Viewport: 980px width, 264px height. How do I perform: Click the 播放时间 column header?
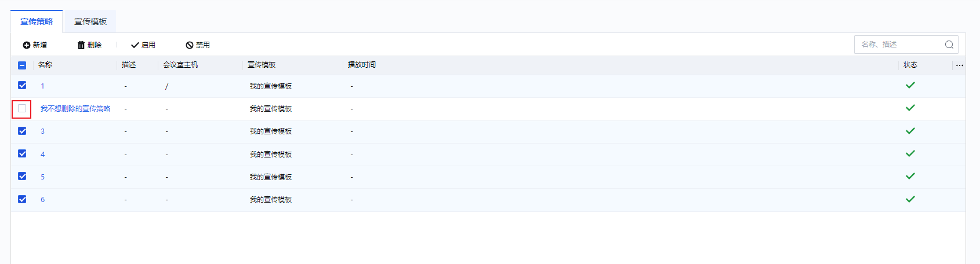tap(362, 65)
